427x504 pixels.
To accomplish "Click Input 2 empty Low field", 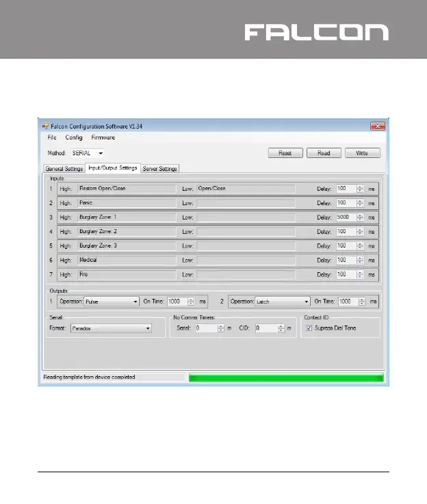I will 246,203.
